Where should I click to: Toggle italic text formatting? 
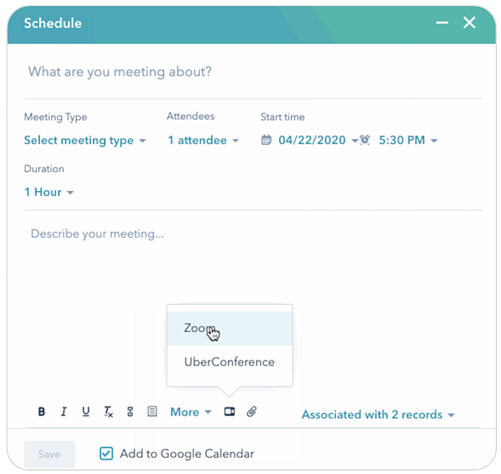point(63,412)
